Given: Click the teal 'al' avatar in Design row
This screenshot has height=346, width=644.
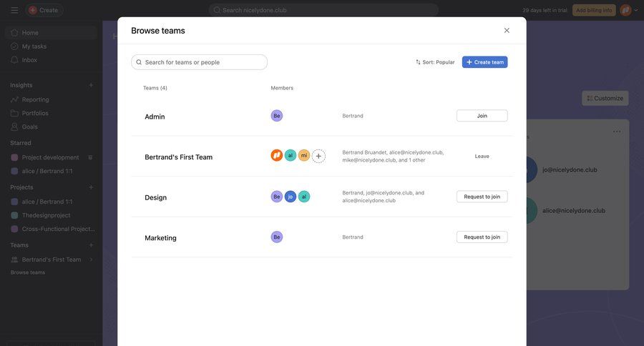Looking at the screenshot, I should tap(304, 197).
